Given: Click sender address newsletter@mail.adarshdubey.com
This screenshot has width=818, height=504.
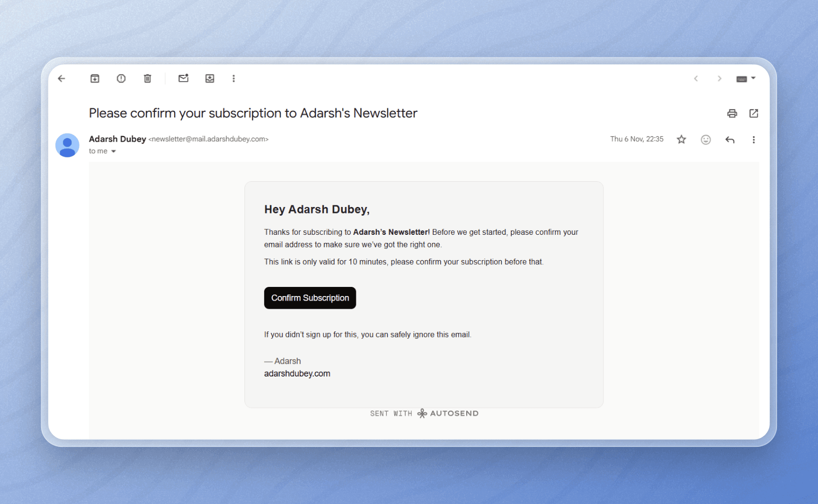Looking at the screenshot, I should coord(209,139).
